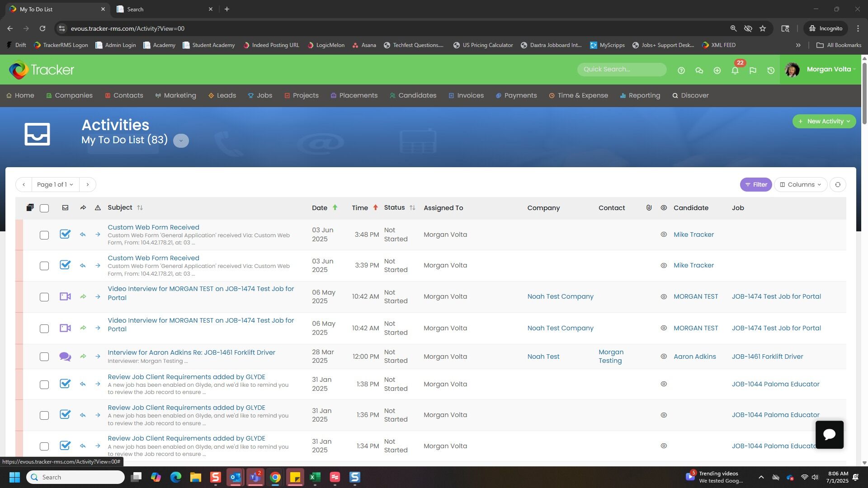Image resolution: width=868 pixels, height=488 pixels.
Task: Toggle the eye icon on the Aaron Adkins row
Action: [664, 357]
